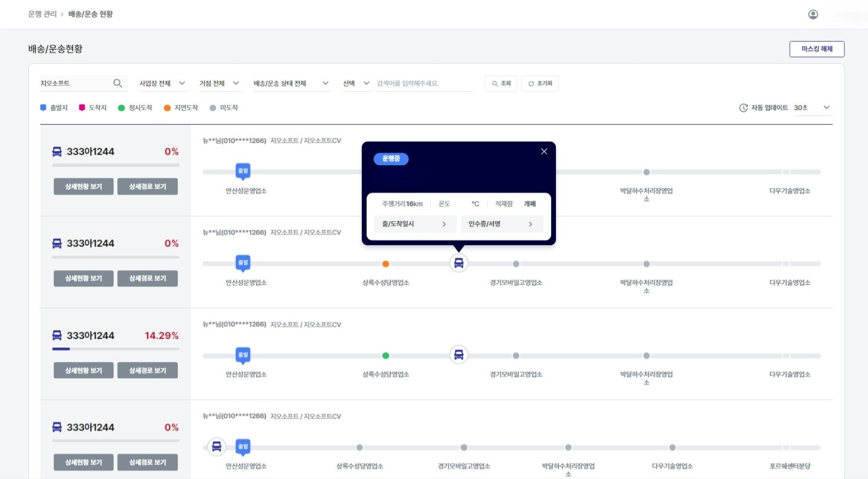Click the 출발 marker in the 포르쉐센터분당 row
The height and width of the screenshot is (479, 868).
pyautogui.click(x=243, y=447)
